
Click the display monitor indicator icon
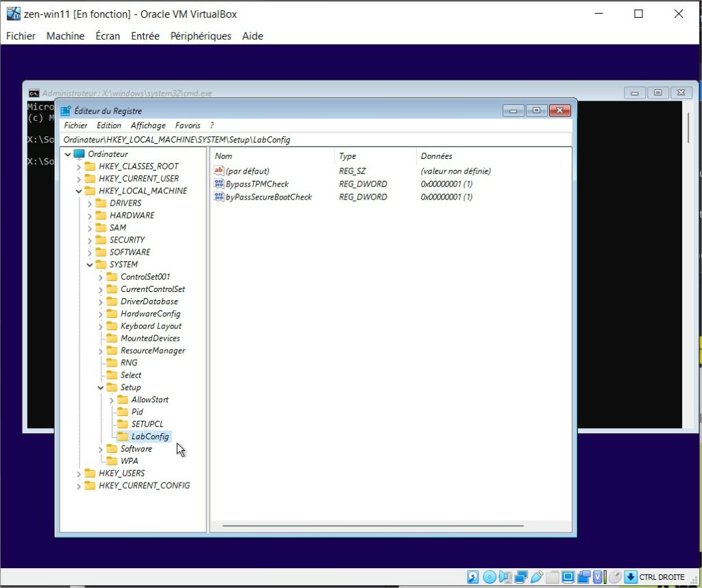point(568,577)
